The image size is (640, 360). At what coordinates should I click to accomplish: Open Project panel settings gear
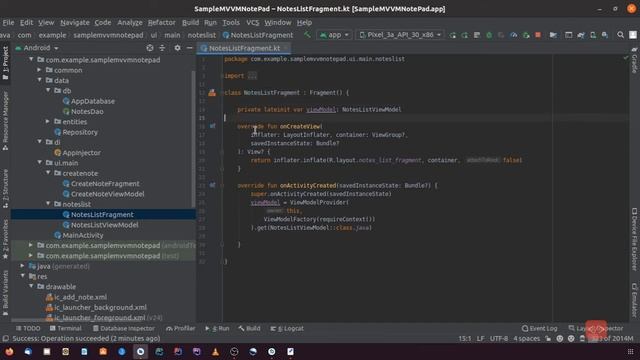pos(177,48)
